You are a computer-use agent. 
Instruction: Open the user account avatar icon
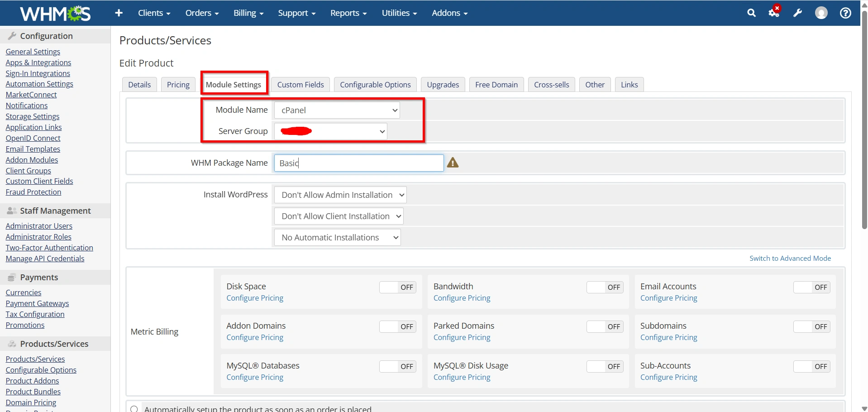(821, 13)
